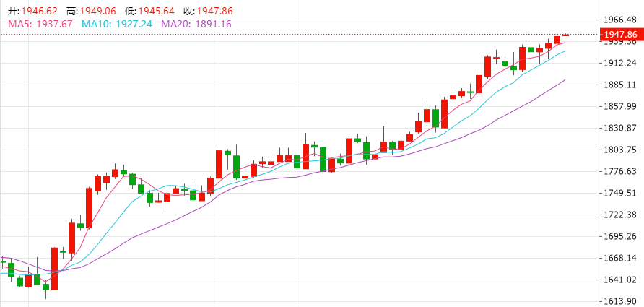Click the red current price tag 1947.86
Image resolution: width=644 pixels, height=307 pixels.
pyautogui.click(x=622, y=35)
